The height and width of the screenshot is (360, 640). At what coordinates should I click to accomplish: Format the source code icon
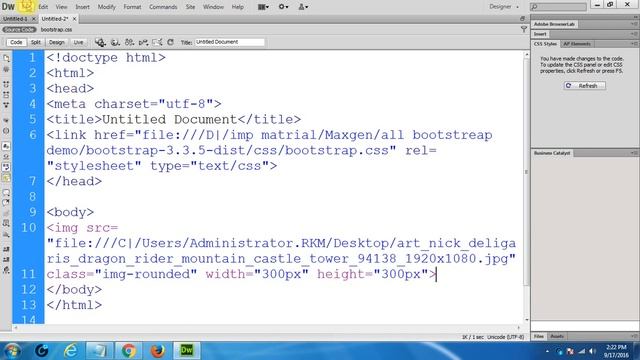pyautogui.click(x=6, y=270)
